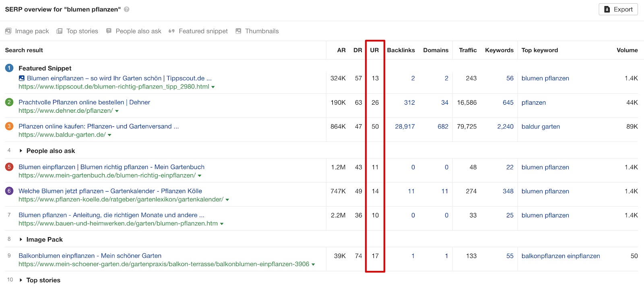The image size is (644, 287).
Task: Open the 28,917 backlinks link
Action: [x=405, y=126]
